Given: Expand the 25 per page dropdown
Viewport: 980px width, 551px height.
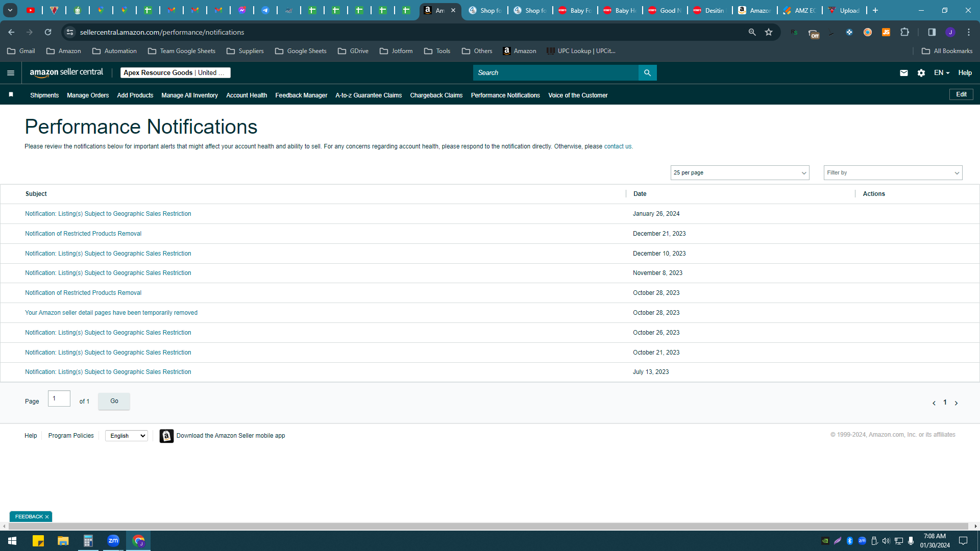Looking at the screenshot, I should pos(740,173).
